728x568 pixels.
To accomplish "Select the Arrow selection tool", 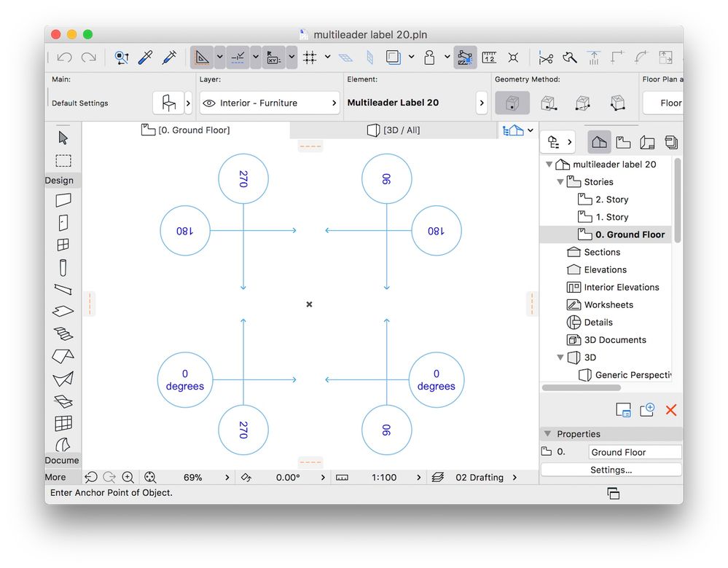I will click(x=63, y=138).
